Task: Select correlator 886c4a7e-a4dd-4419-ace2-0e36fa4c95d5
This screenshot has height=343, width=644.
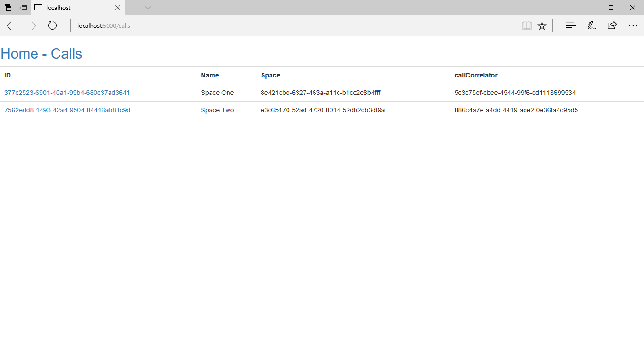Action: [x=516, y=111]
